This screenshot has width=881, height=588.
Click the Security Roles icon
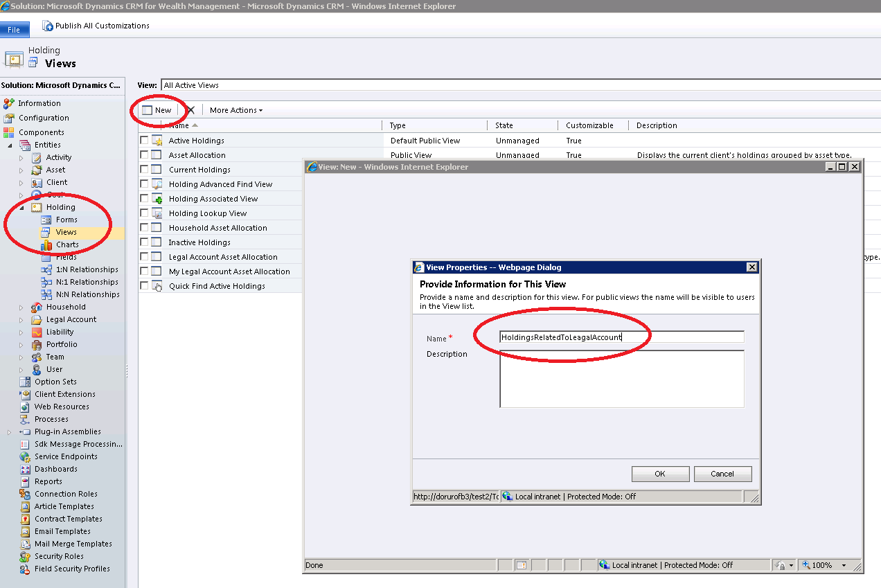pos(25,556)
